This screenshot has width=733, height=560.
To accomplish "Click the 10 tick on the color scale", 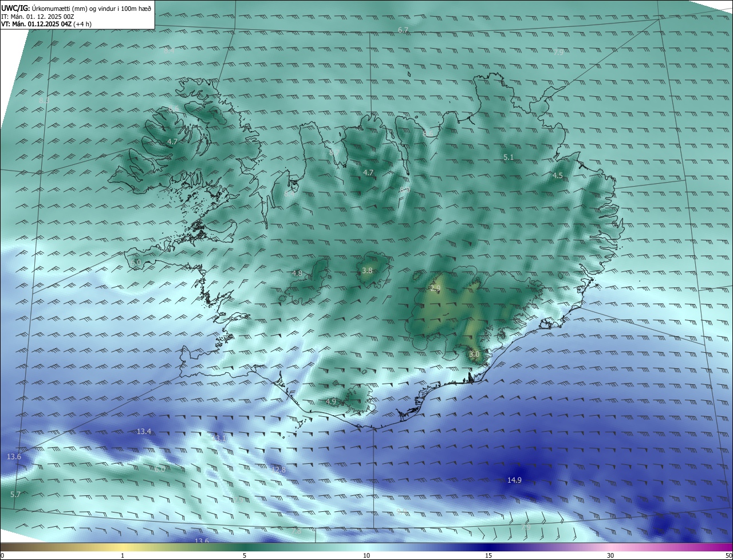I will [x=366, y=555].
